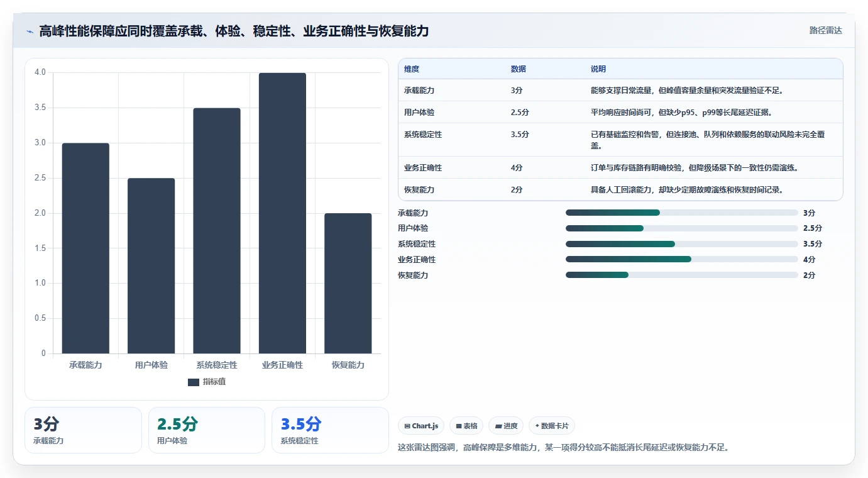Screen dimensions: 868x478
Task: Click the 路径雷达 label in the header
Action: coord(825,30)
